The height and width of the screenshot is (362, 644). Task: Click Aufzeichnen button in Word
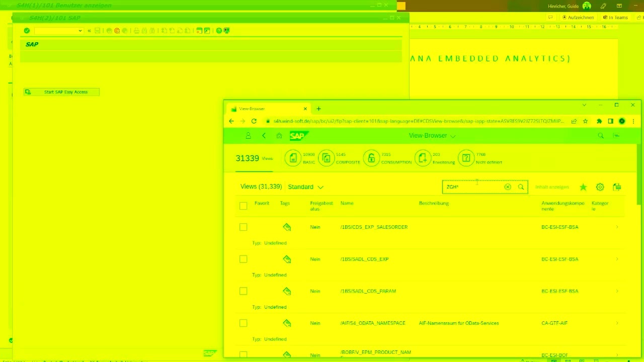[x=578, y=17]
